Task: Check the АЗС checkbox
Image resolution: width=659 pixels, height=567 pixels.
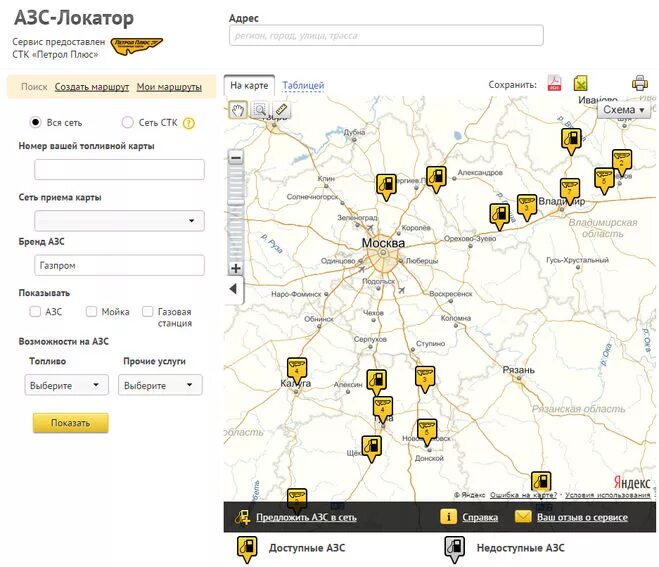Action: pyautogui.click(x=35, y=311)
